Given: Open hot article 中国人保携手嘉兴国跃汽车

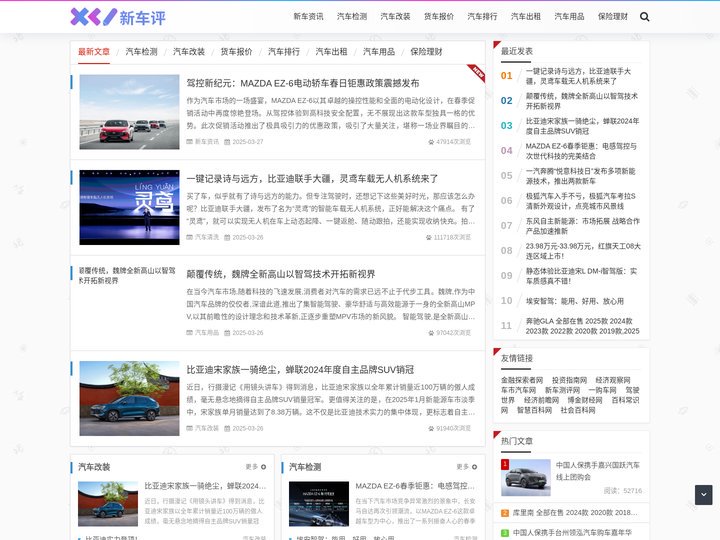Looking at the screenshot, I should point(597,471).
